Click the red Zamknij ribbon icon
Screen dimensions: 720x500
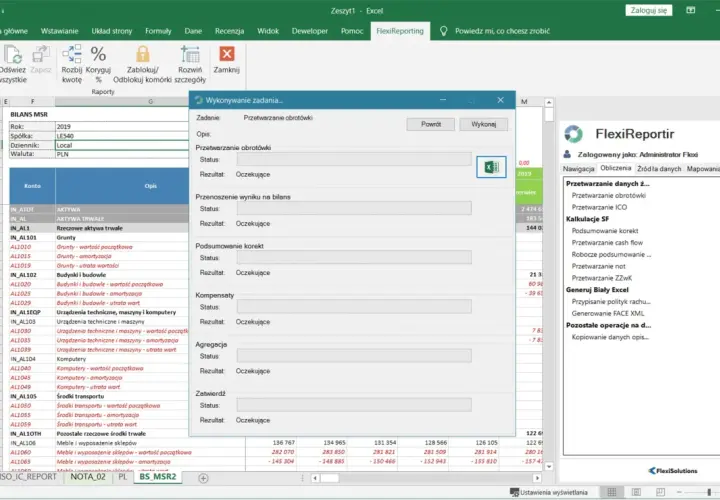pos(227,54)
